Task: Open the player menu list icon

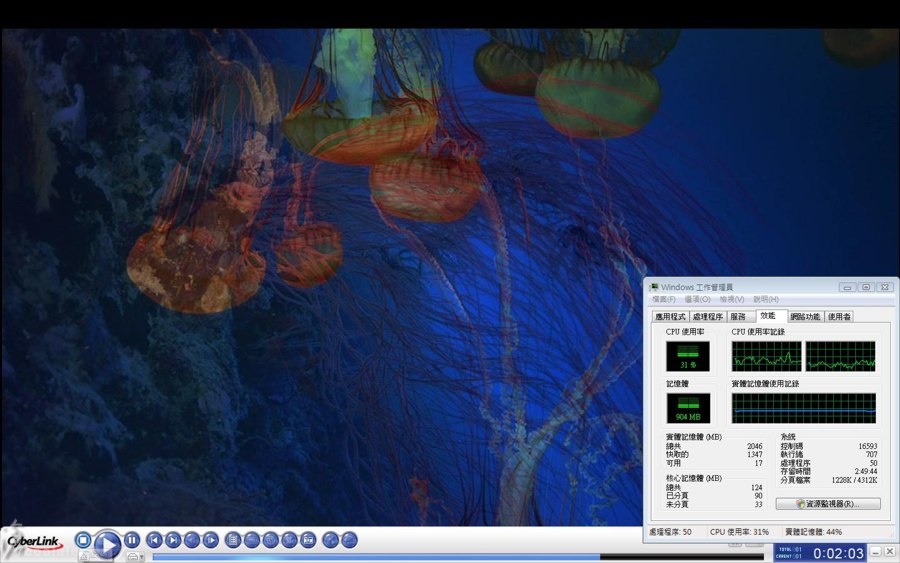Action: (x=233, y=540)
